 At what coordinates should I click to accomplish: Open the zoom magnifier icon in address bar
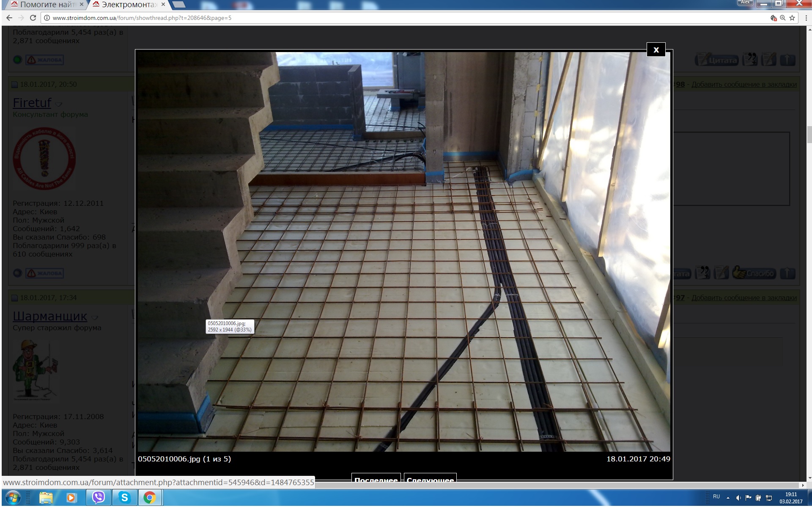783,18
